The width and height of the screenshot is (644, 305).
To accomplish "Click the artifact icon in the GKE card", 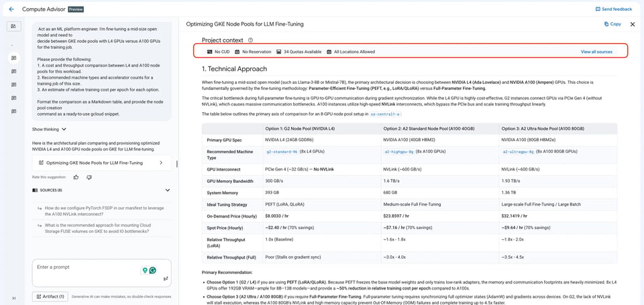I will tap(41, 163).
